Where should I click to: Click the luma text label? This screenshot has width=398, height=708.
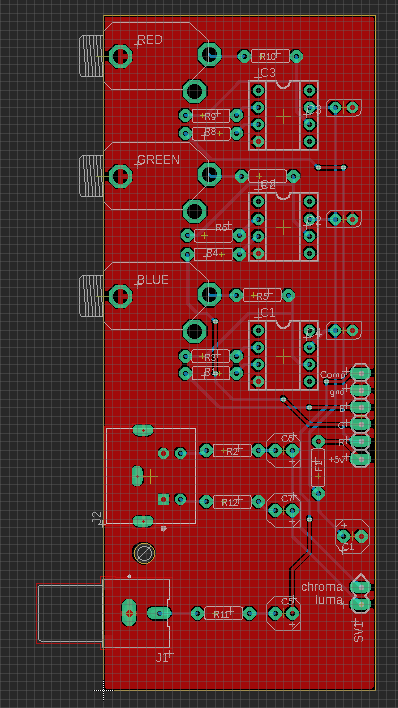[x=330, y=600]
